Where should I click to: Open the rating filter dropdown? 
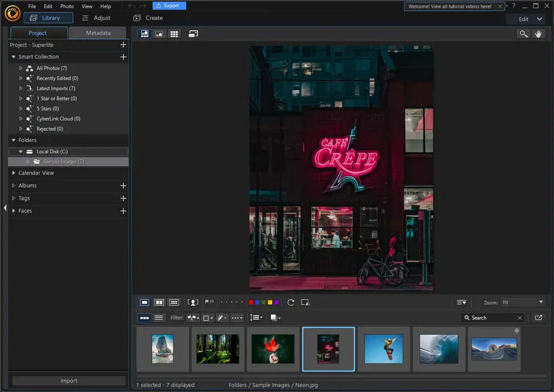coord(237,318)
